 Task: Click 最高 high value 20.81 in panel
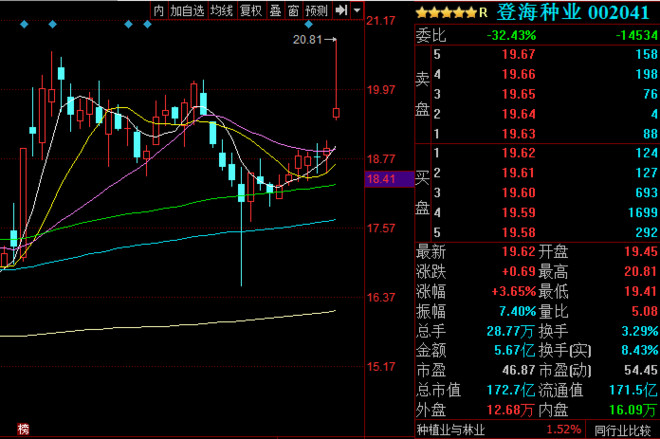pos(641,271)
